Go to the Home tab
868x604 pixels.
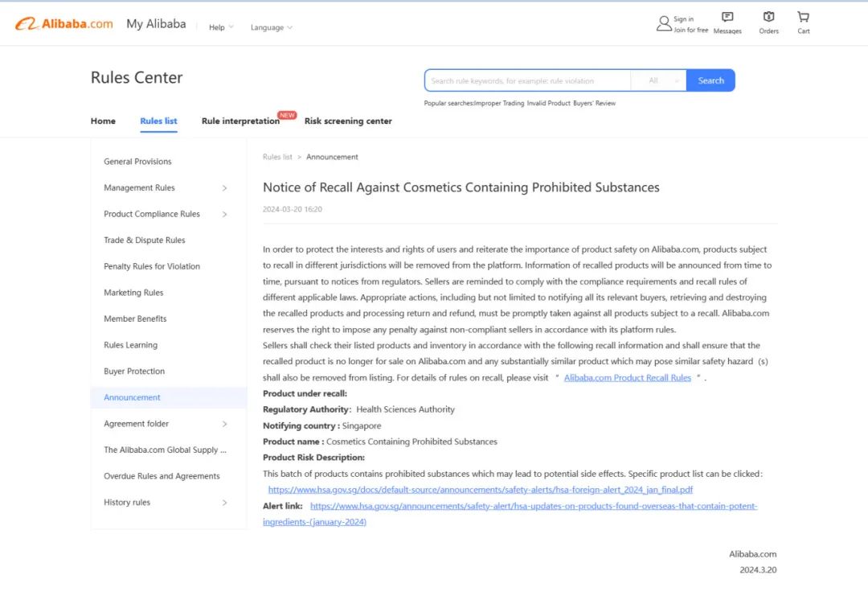coord(103,121)
